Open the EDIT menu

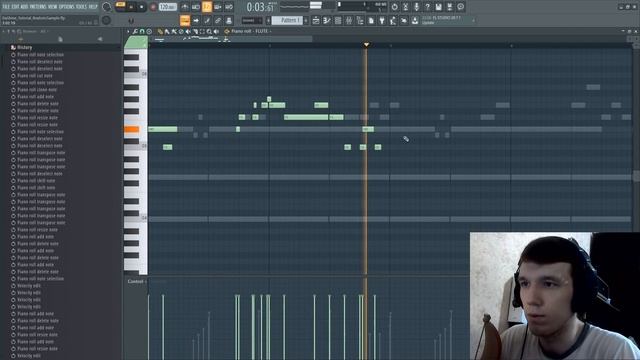point(16,7)
